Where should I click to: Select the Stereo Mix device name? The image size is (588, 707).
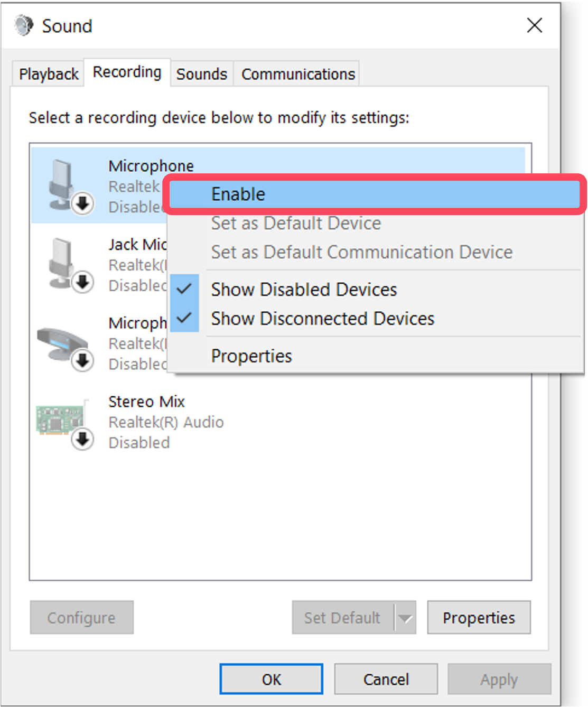coord(146,402)
